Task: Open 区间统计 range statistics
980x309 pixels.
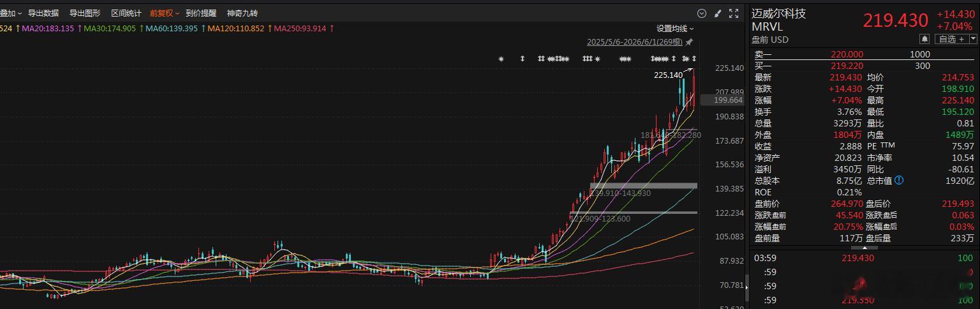Action: click(x=126, y=13)
